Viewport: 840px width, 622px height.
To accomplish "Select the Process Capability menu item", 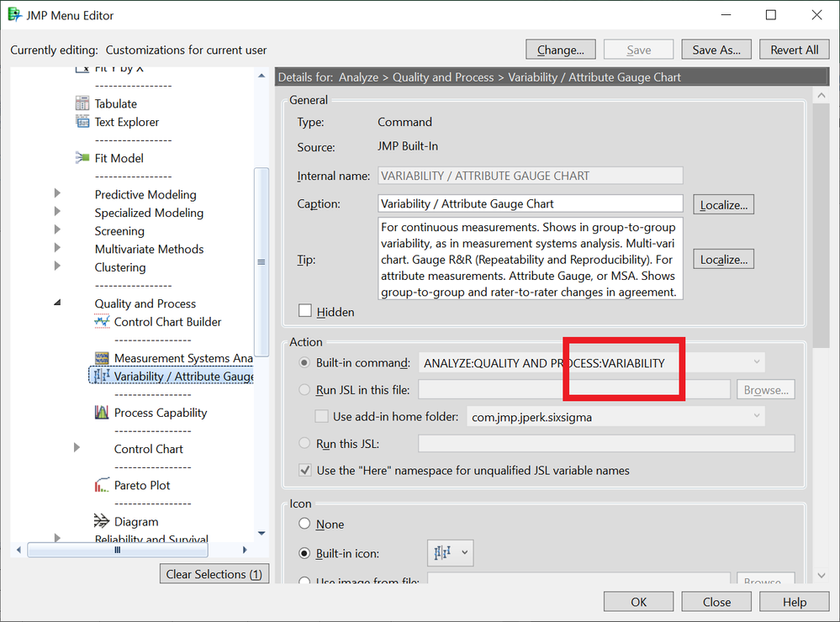I will coord(161,413).
